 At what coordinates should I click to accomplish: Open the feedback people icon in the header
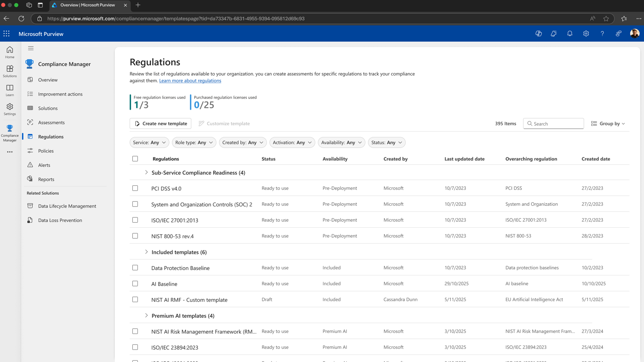[618, 33]
